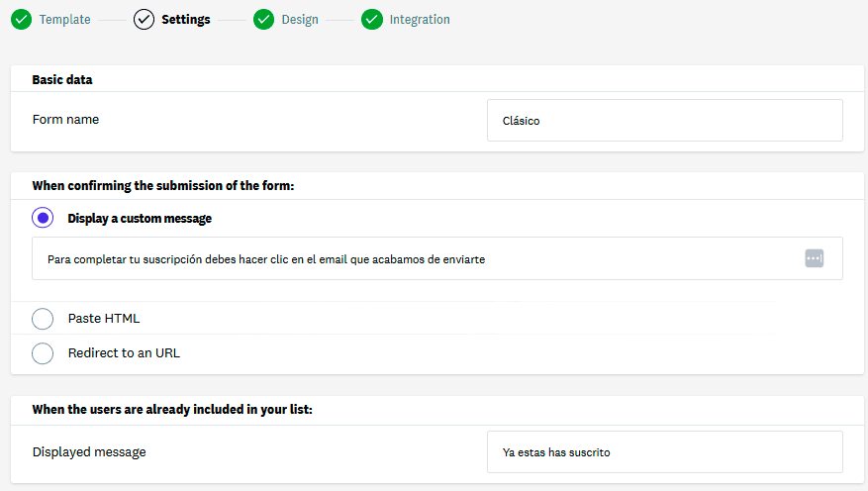Click the Displayed message label

coord(89,451)
